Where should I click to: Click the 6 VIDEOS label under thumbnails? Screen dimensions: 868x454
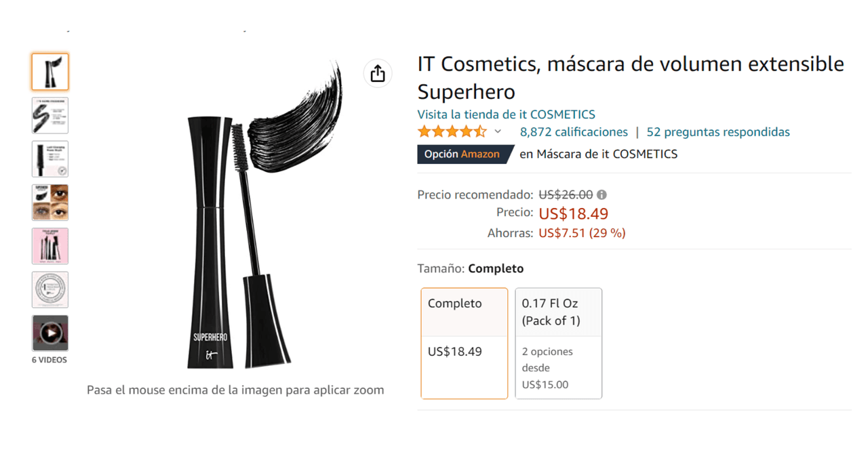[x=50, y=360]
